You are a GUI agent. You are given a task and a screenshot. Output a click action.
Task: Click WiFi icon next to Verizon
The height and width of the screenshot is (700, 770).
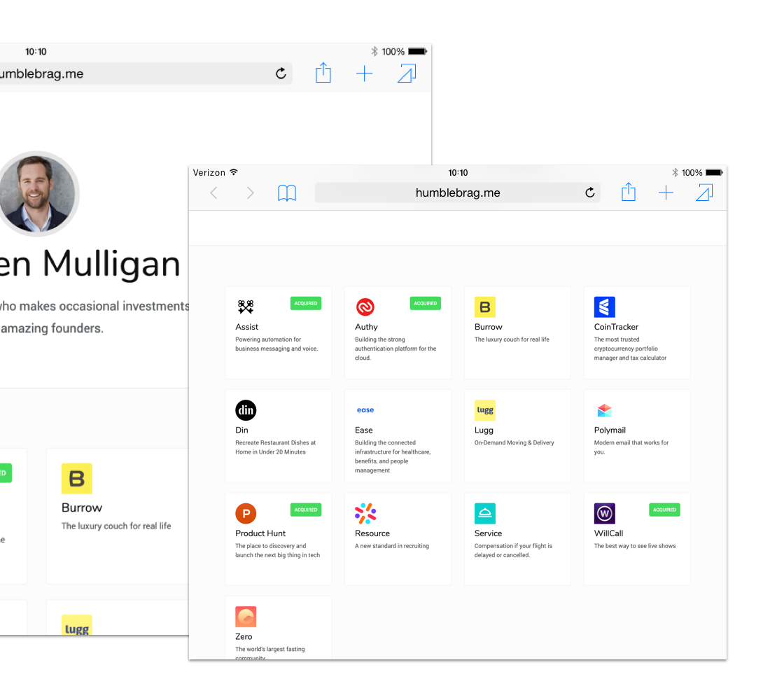[234, 172]
